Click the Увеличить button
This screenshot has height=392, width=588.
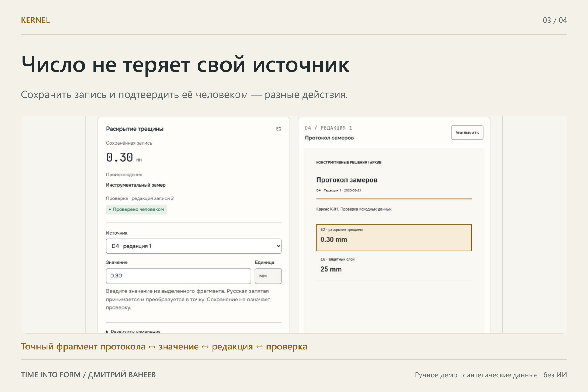point(467,133)
